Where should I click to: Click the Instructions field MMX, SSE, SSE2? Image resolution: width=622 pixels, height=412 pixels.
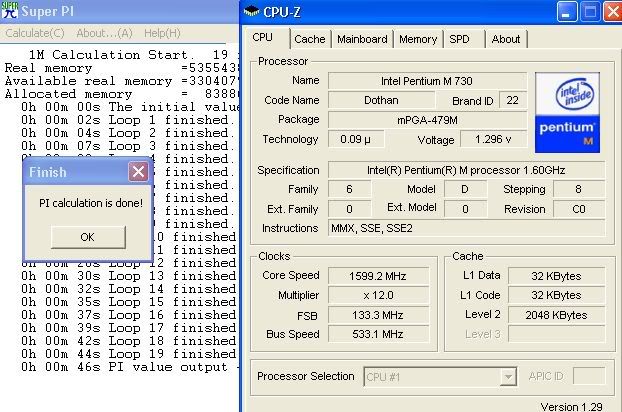click(x=466, y=228)
